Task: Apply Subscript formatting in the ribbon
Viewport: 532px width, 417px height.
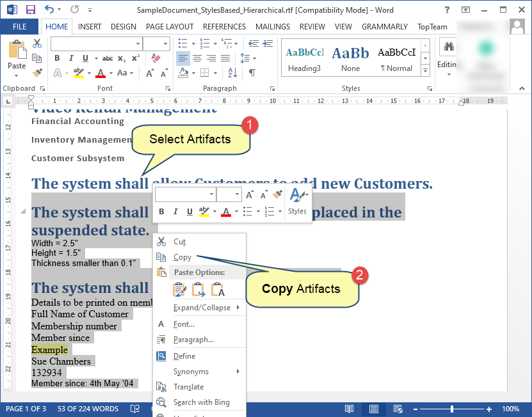Action: coord(122,58)
